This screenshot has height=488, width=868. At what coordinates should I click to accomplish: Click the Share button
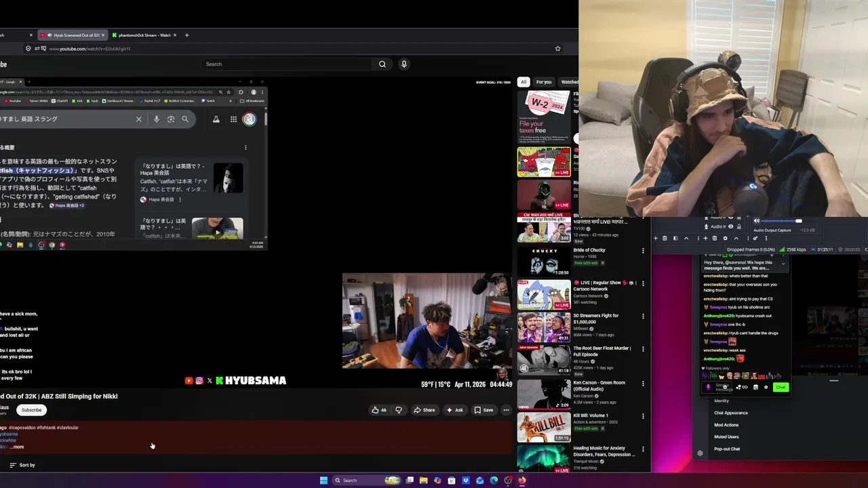tap(425, 410)
